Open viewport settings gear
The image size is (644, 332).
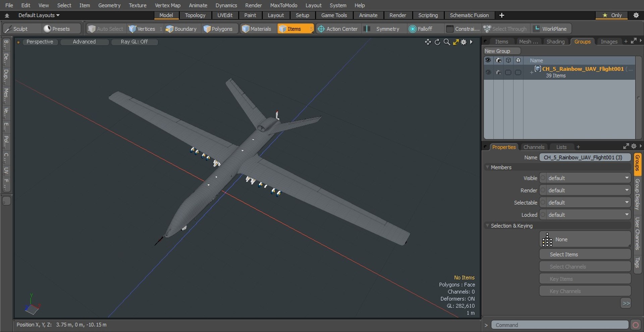coord(464,42)
